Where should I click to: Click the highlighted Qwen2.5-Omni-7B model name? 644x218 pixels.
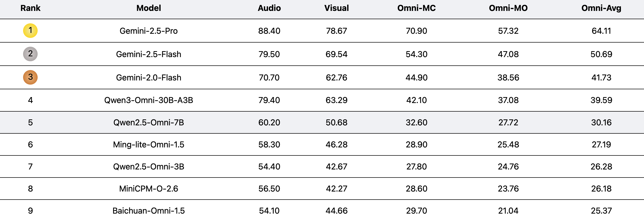(149, 123)
